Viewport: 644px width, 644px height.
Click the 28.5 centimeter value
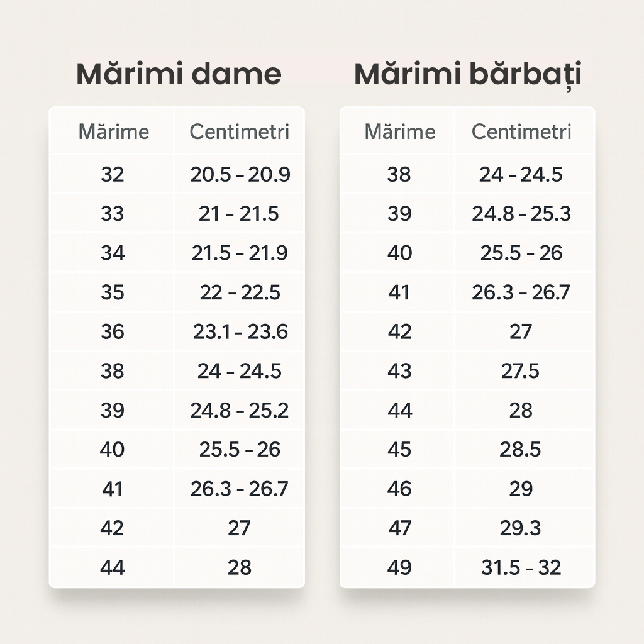coord(521,450)
